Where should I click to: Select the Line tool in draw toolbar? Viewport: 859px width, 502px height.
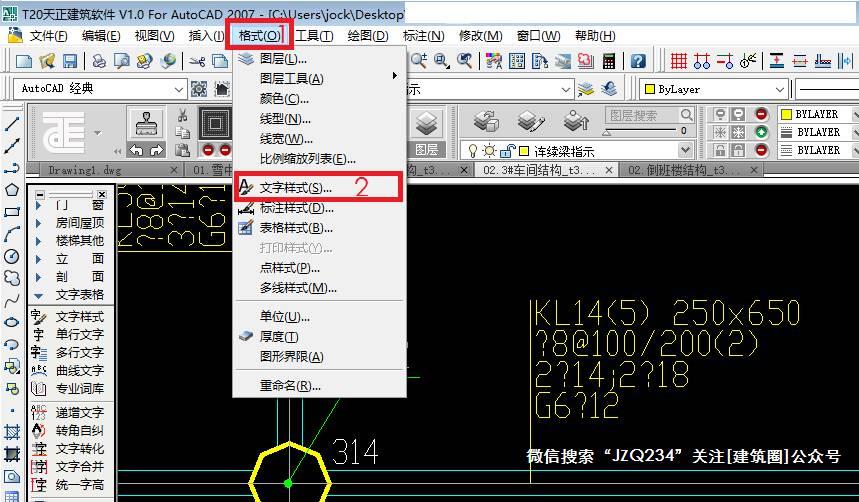click(12, 124)
